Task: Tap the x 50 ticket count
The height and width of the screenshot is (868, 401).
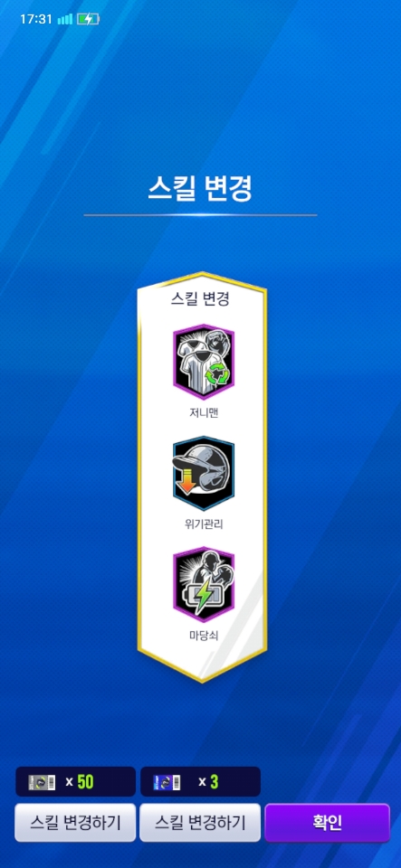Action: (79, 781)
